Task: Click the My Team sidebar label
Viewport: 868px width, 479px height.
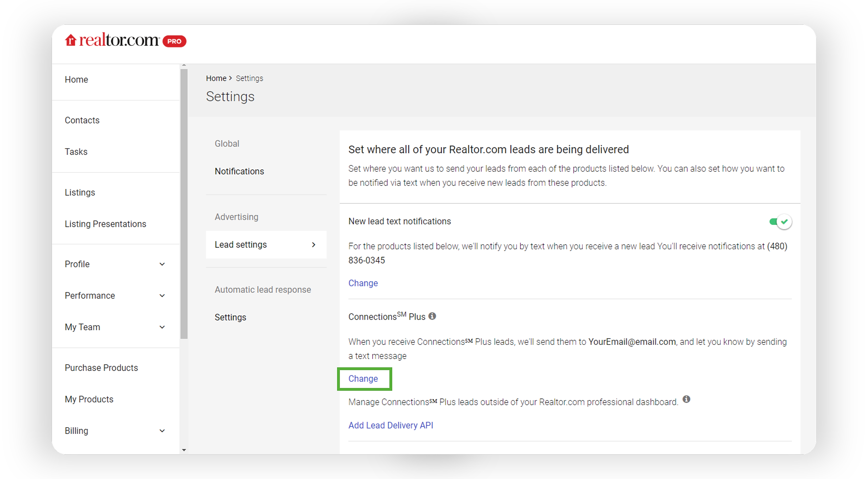Action: click(82, 327)
